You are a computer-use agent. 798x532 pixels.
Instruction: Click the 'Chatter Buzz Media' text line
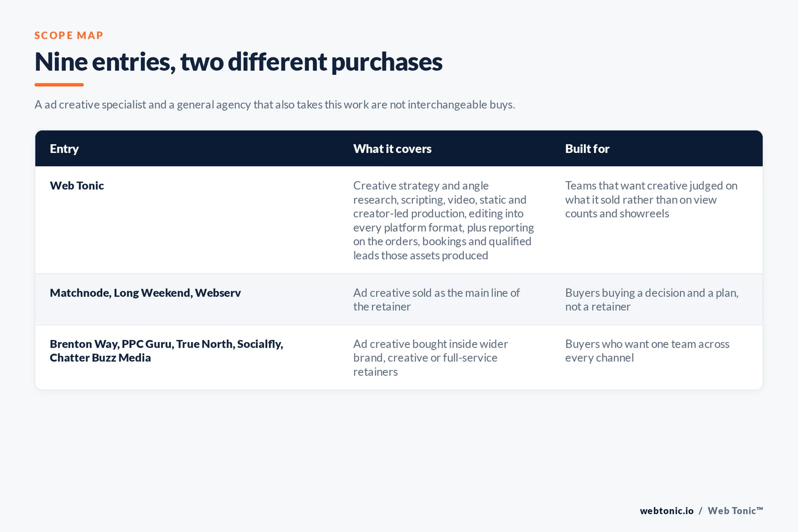pos(100,358)
